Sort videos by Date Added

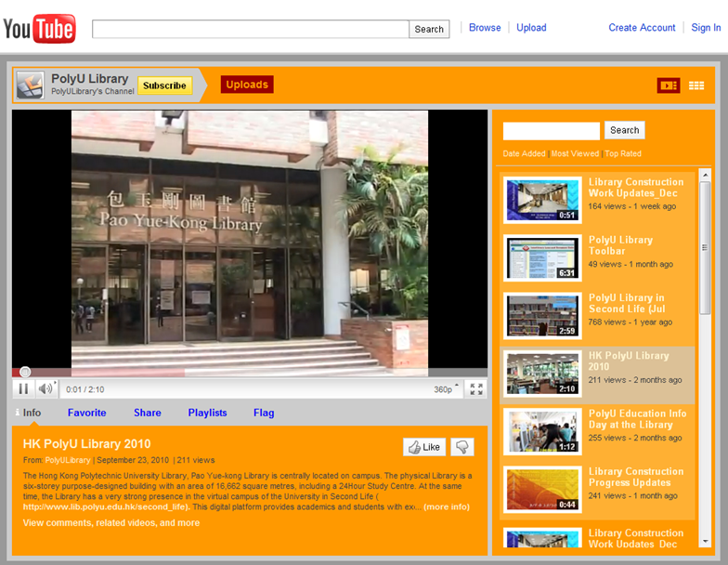point(524,154)
